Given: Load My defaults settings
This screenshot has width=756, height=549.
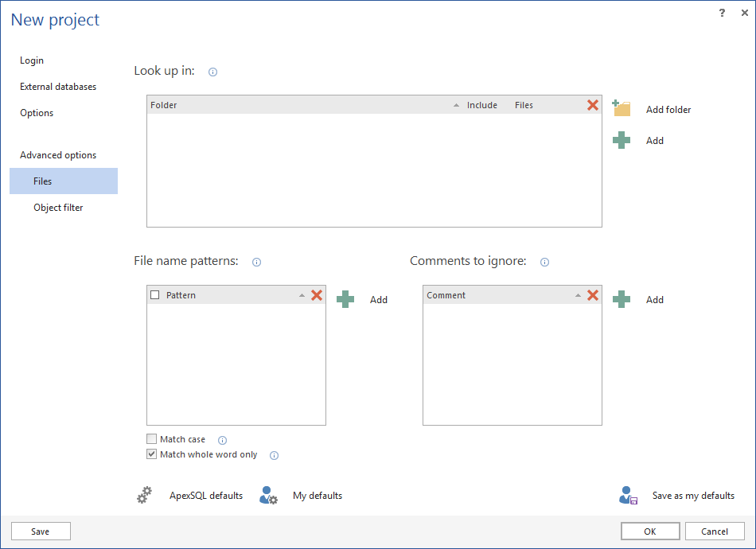Looking at the screenshot, I should tap(268, 496).
